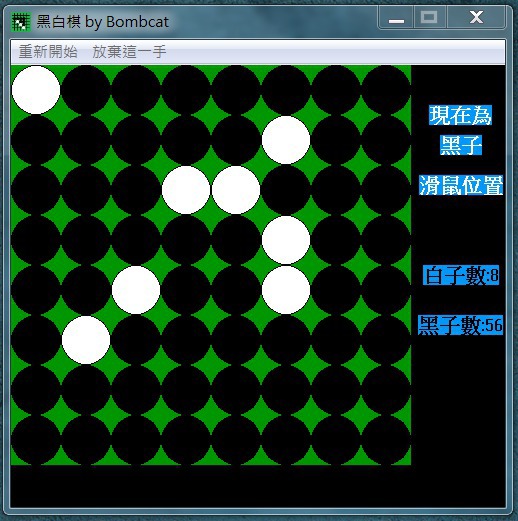Click the app icon in the title bar
This screenshot has height=521, width=518.
coord(21,22)
